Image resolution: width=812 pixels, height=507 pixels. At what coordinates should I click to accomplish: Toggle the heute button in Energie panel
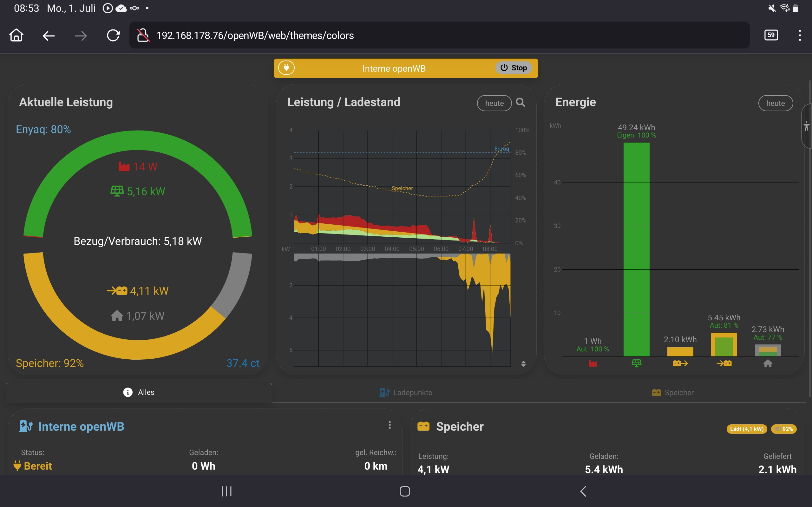pos(775,103)
